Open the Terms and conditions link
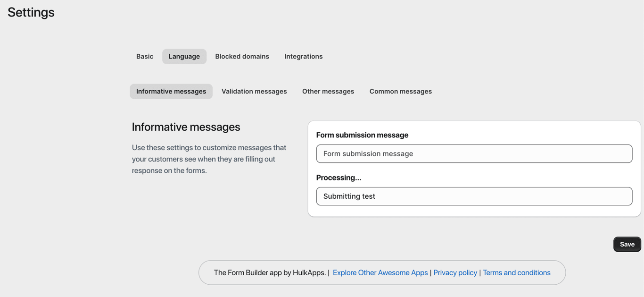The height and width of the screenshot is (297, 644). point(516,272)
